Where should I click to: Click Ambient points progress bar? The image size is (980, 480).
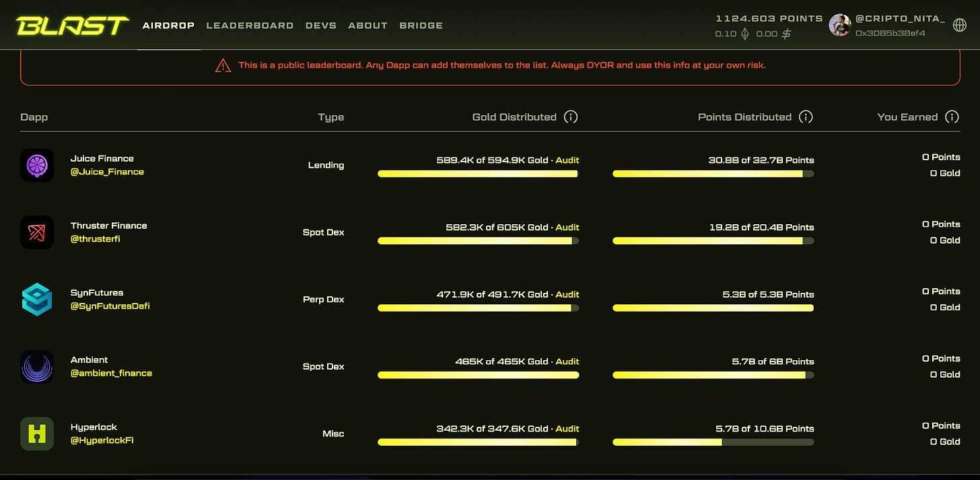click(x=713, y=375)
